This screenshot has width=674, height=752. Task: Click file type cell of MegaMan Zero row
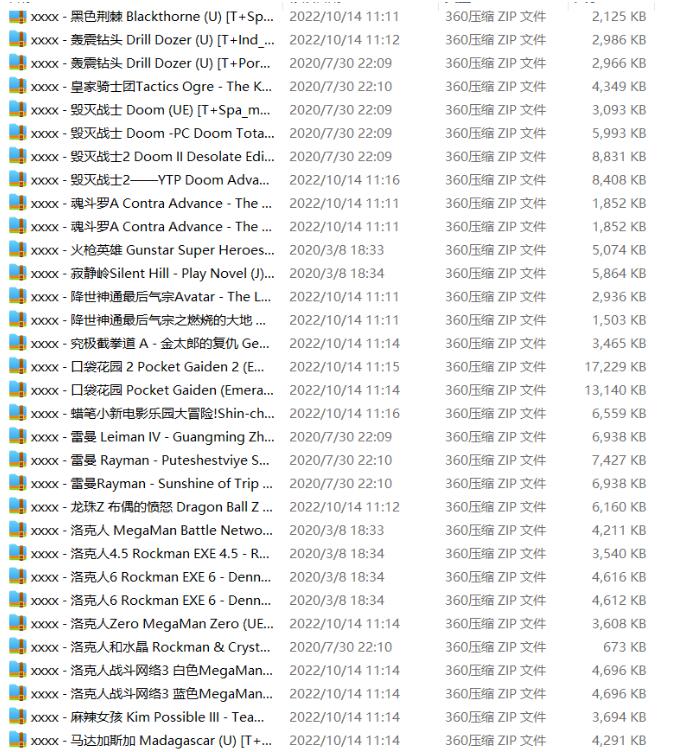click(x=495, y=623)
